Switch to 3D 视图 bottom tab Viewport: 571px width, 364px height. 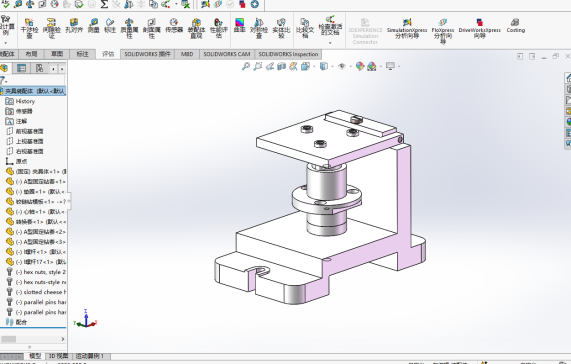coord(58,356)
